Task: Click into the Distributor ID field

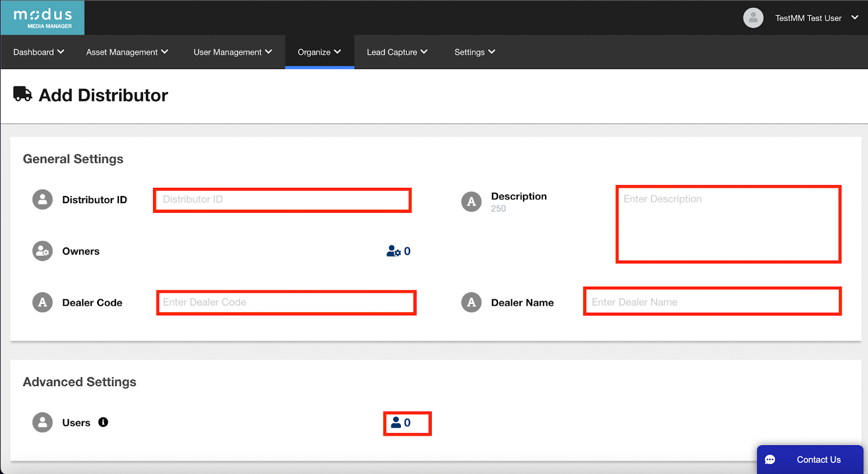Action: (282, 200)
